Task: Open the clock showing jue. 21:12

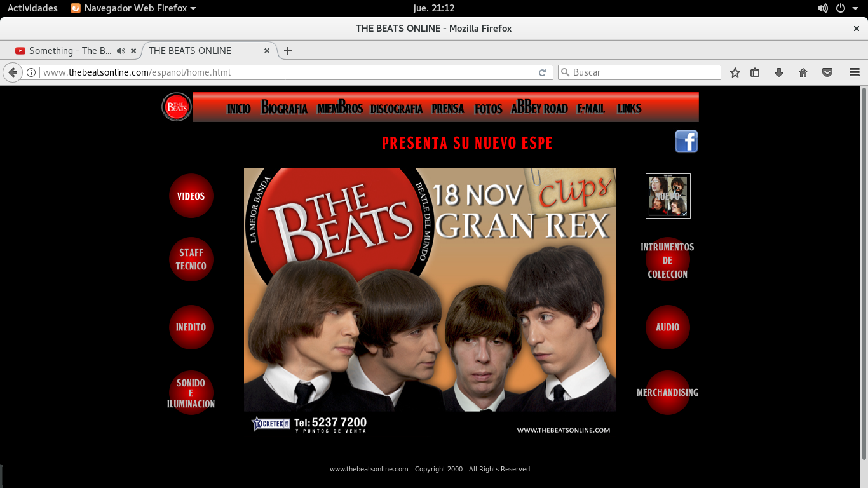Action: coord(433,8)
